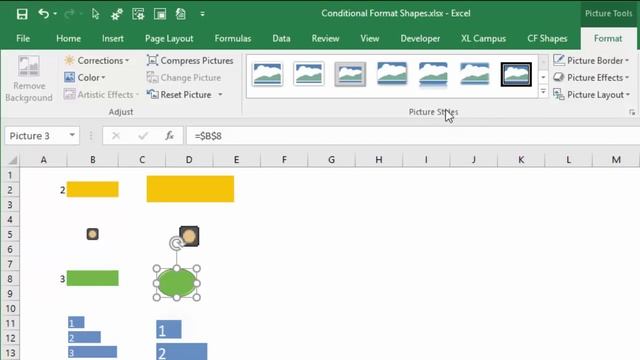Image resolution: width=640 pixels, height=360 pixels.
Task: Click the Insert Function fx icon
Action: [x=169, y=136]
